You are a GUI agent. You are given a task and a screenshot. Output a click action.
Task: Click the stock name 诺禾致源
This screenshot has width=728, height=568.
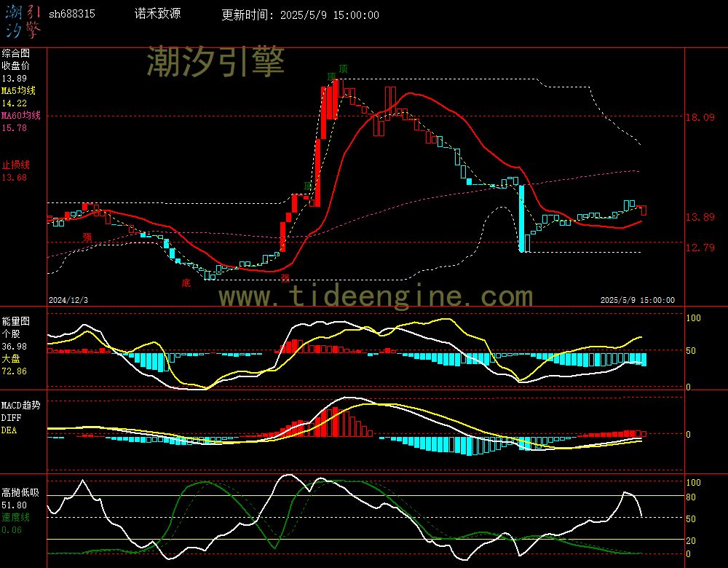[x=157, y=13]
